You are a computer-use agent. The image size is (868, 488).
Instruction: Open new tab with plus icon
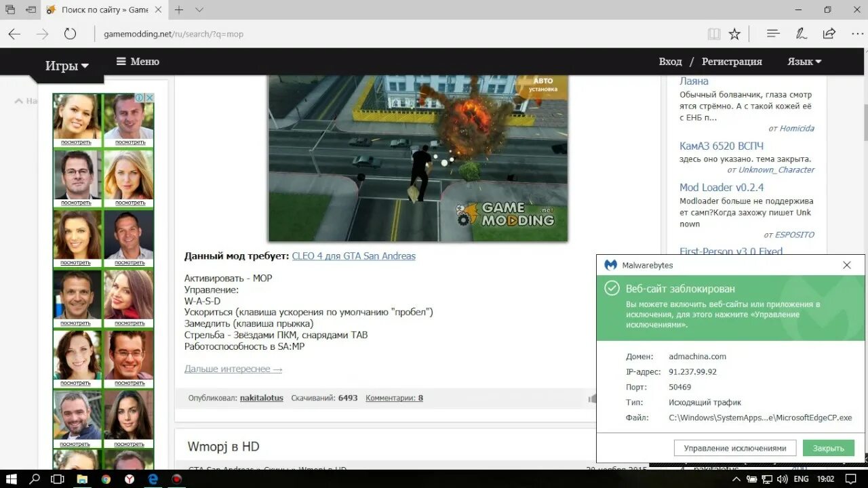[179, 9]
